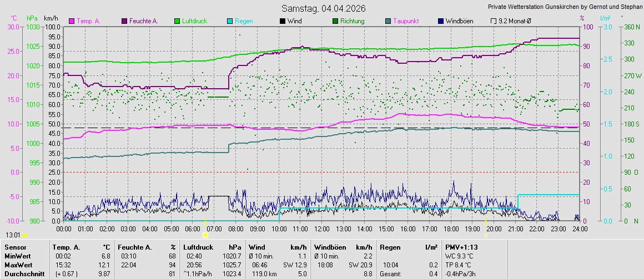Click the 12:00 label on time axis
Viewport: 644px width, 279px height.
coord(321,229)
